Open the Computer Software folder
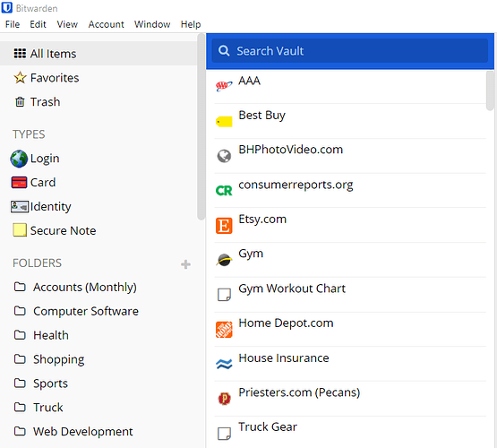The height and width of the screenshot is (448, 497). [x=86, y=311]
